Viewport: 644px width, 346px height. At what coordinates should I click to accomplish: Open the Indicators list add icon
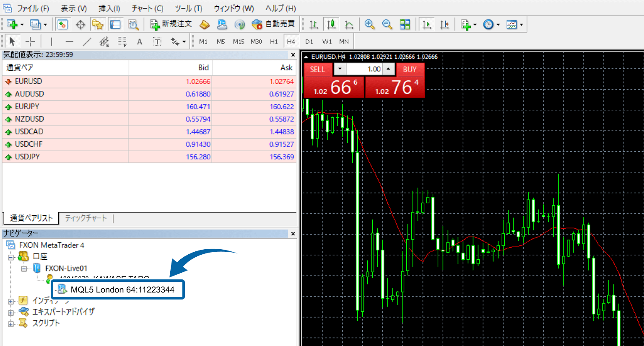[465, 25]
